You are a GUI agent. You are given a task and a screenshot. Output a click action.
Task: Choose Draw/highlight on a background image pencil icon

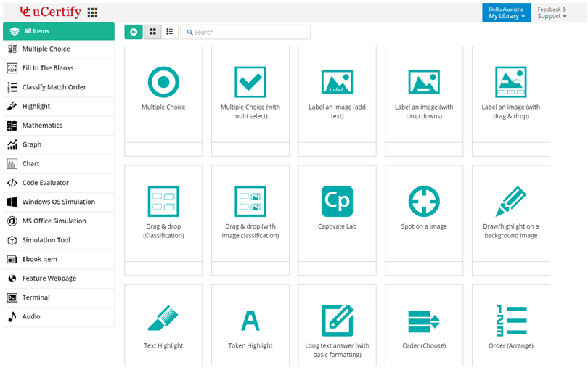coord(511,201)
